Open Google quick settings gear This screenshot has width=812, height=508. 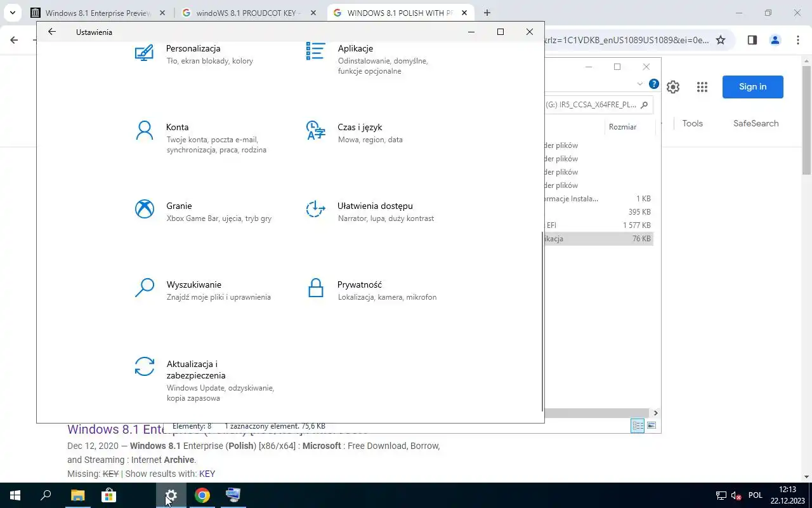tap(673, 87)
